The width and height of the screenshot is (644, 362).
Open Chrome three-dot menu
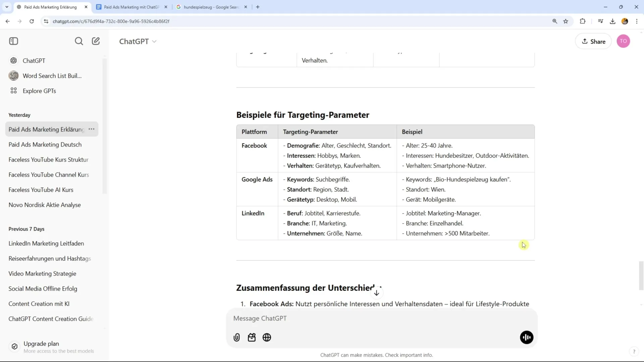637,21
